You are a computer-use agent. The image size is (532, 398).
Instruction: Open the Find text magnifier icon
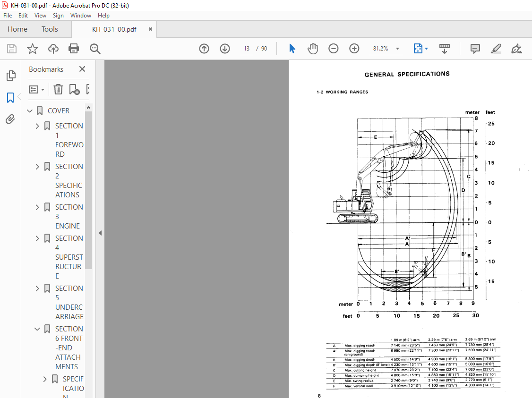(x=95, y=49)
